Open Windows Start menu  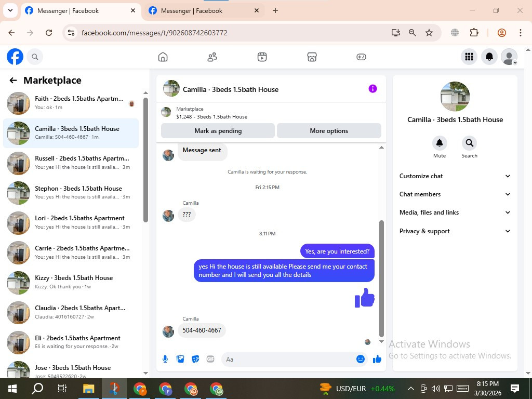click(12, 389)
